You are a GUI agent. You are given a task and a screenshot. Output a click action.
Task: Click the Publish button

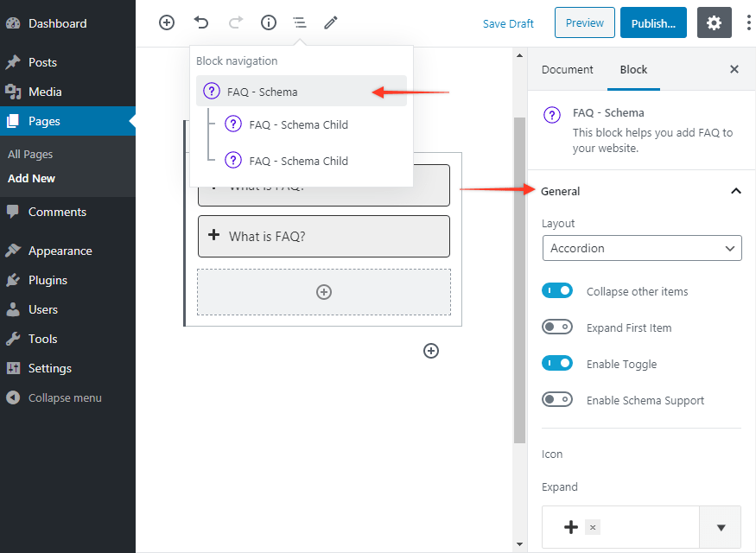tap(653, 22)
